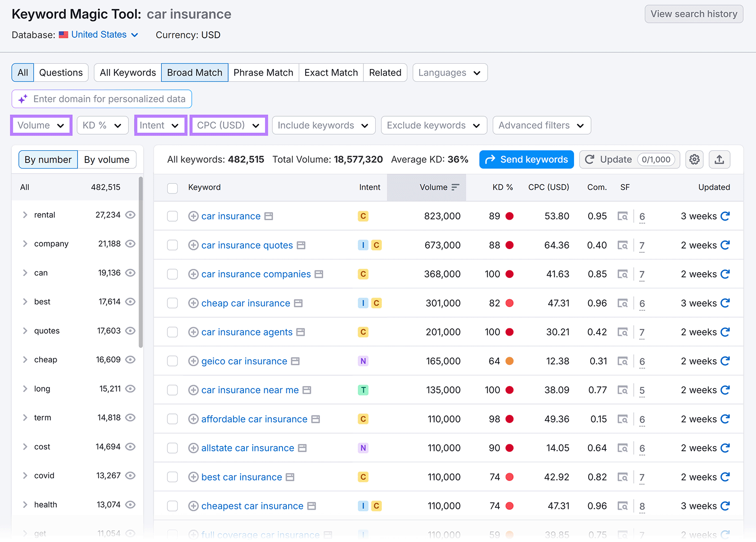The image size is (756, 542).
Task: Refresh the cheap car insurance row
Action: (x=725, y=303)
